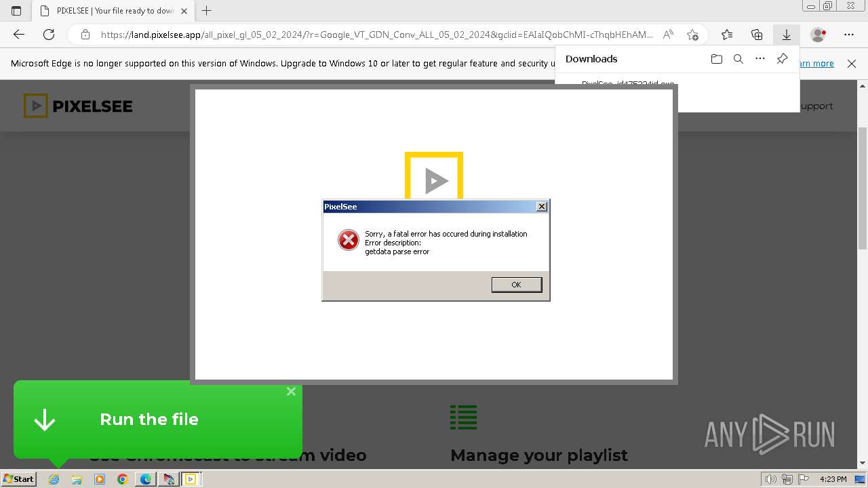
Task: Open the Favorites list icon
Action: [x=727, y=35]
